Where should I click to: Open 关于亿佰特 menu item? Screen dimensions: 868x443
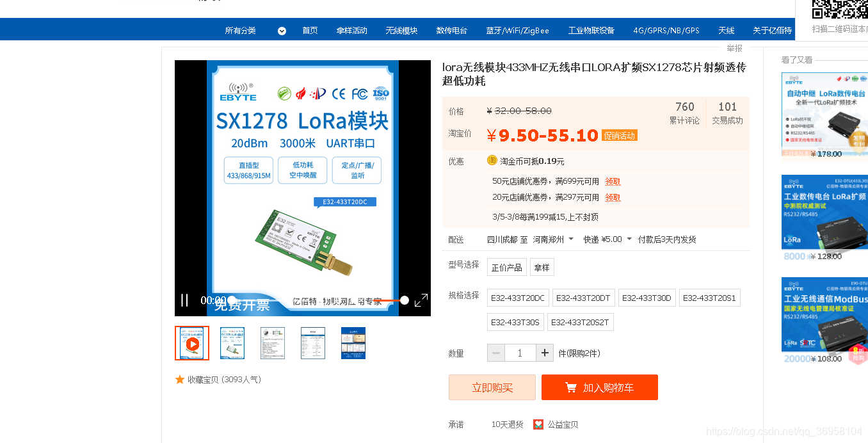coord(773,31)
